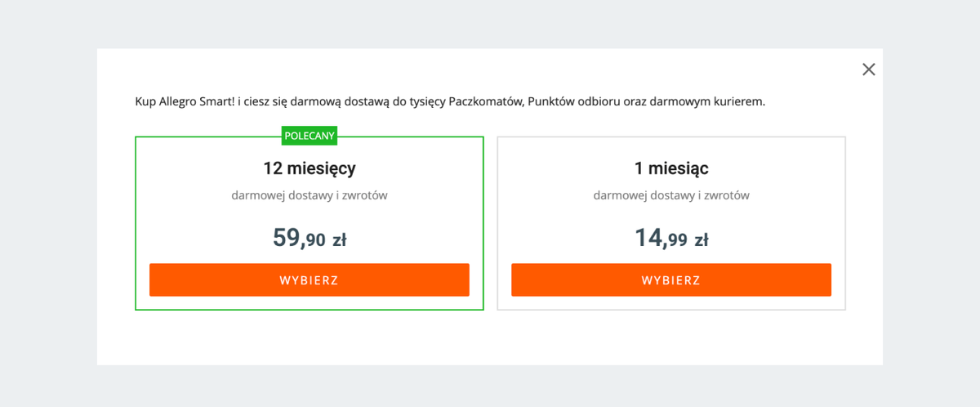Click the "zł" currency beside 59,90

[x=339, y=240]
